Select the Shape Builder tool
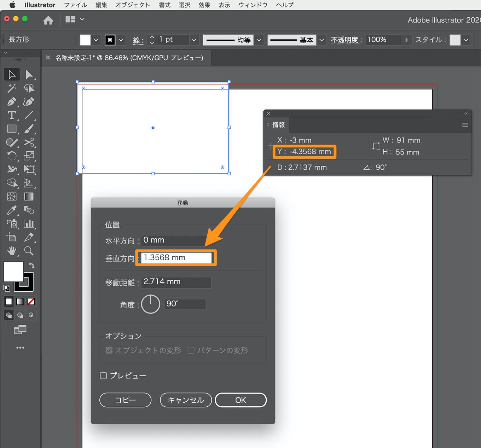Viewport: 481px width, 448px height. click(x=12, y=183)
